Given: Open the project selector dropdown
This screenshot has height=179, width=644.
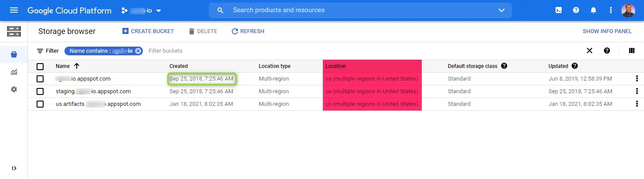Looking at the screenshot, I should point(142,10).
